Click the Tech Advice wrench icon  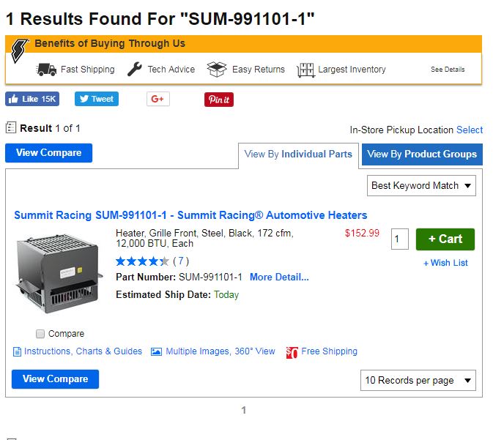point(135,70)
